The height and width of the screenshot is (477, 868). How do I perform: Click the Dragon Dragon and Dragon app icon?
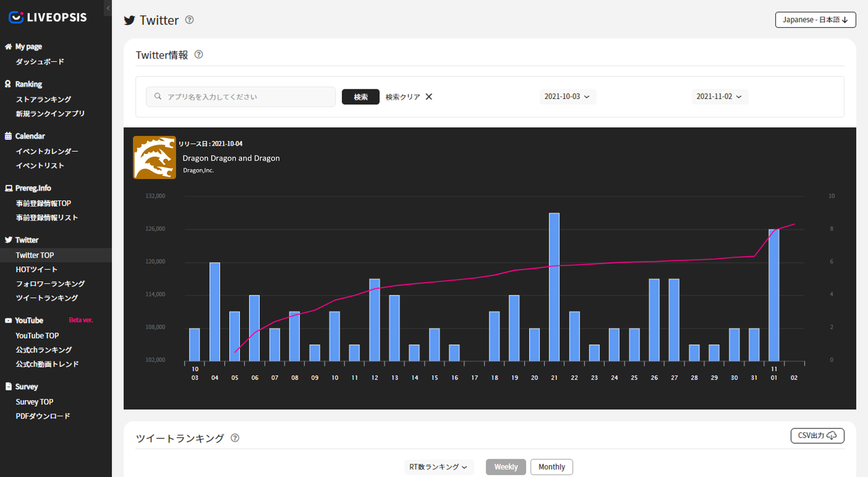point(154,157)
